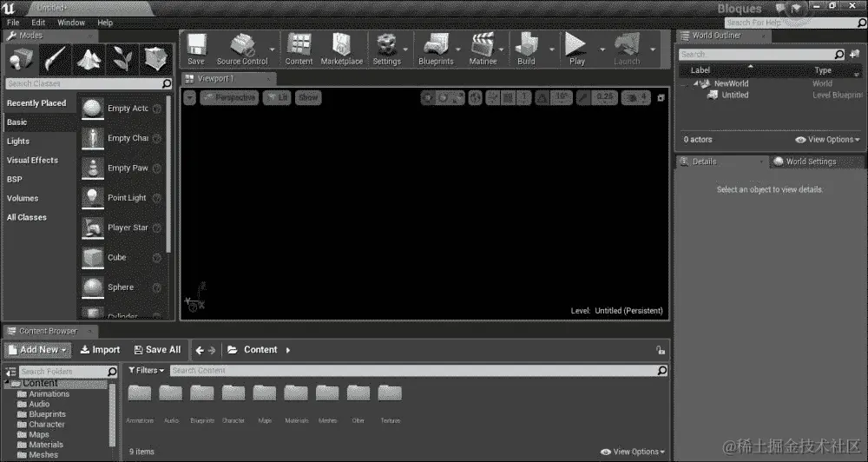The width and height of the screenshot is (868, 462).
Task: Open View Options in World Outliner
Action: (x=827, y=140)
